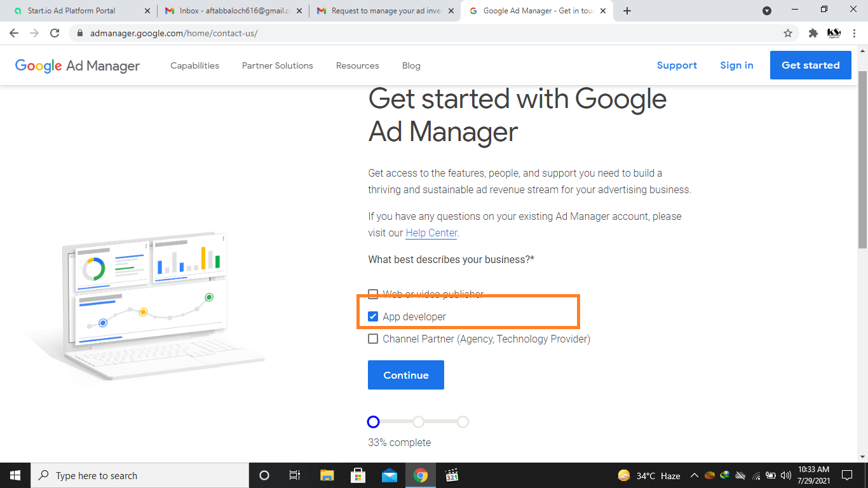The image size is (868, 488).
Task: Uncheck the App developer checkbox
Action: point(373,316)
